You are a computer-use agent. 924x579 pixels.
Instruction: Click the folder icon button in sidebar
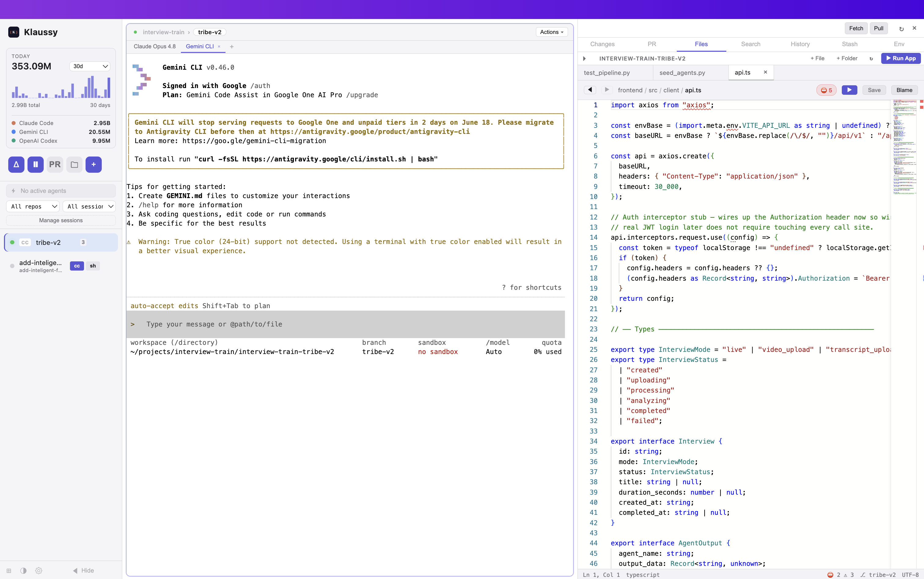pos(74,165)
